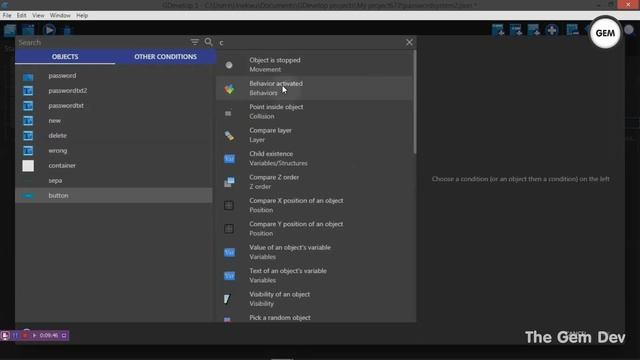The height and width of the screenshot is (360, 640).
Task: Clear the condition search with the X
Action: tap(409, 42)
